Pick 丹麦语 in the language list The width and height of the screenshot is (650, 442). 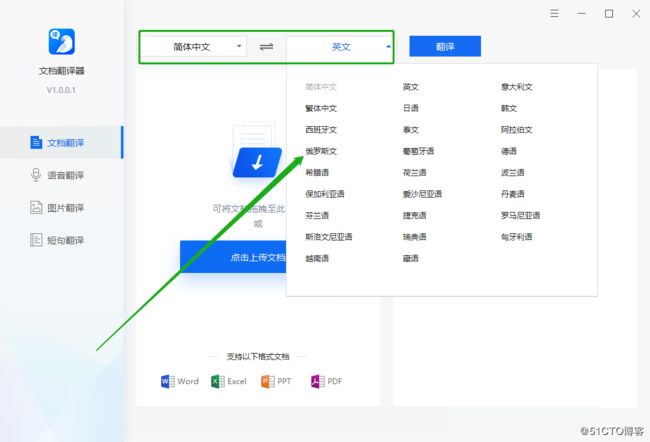click(x=513, y=194)
